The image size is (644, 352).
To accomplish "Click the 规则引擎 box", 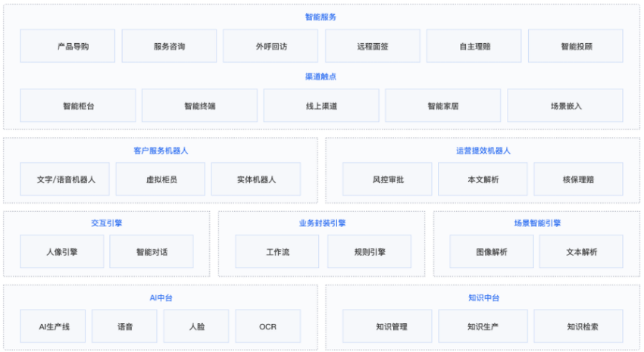I will (369, 251).
